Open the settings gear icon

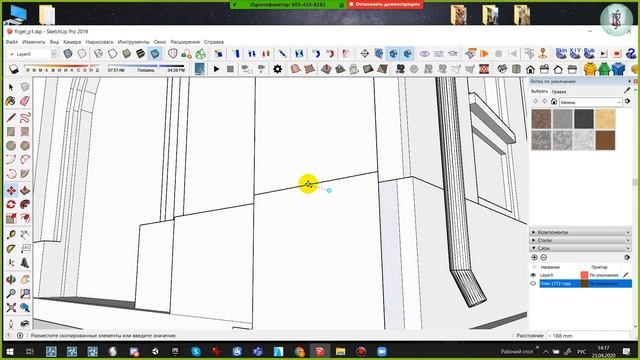278,69
